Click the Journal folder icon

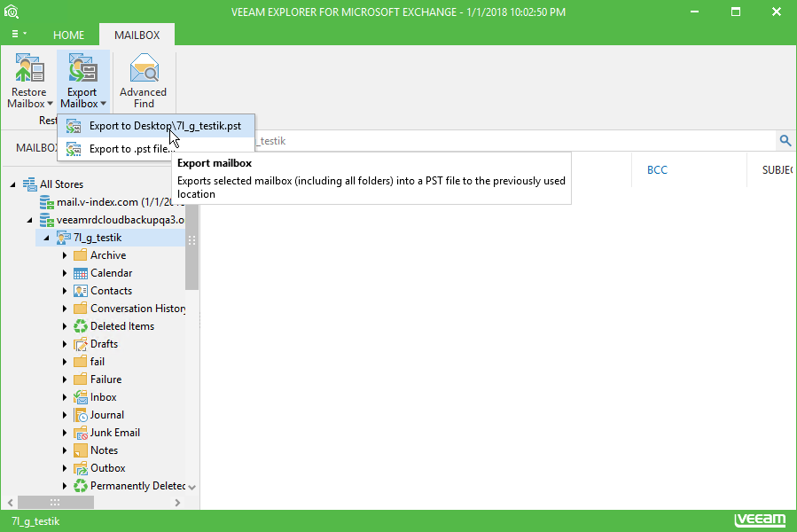click(81, 415)
